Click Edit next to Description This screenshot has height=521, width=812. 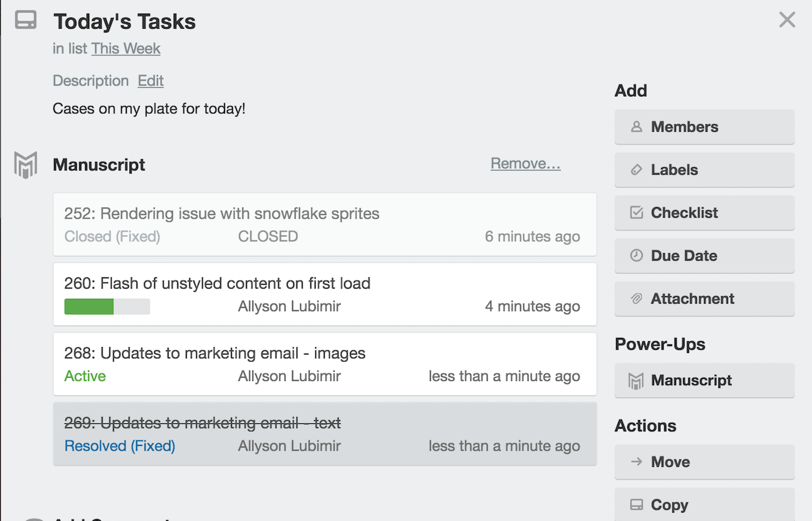[x=150, y=81]
